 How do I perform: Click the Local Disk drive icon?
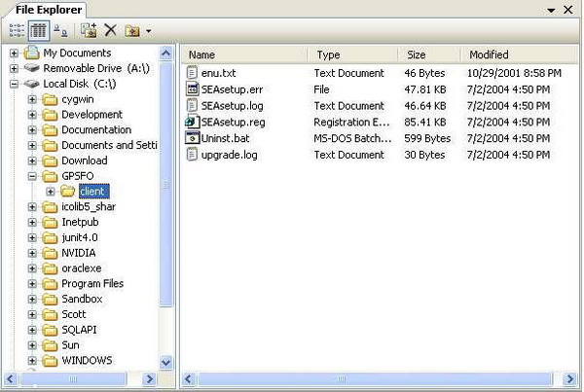tap(31, 84)
